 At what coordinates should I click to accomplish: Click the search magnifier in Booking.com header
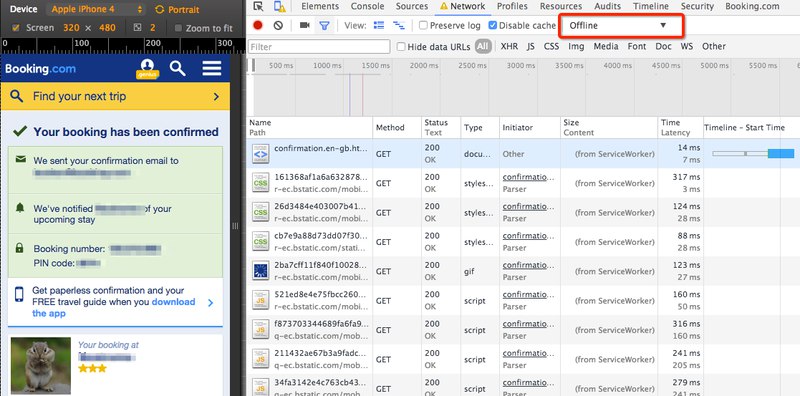point(178,68)
